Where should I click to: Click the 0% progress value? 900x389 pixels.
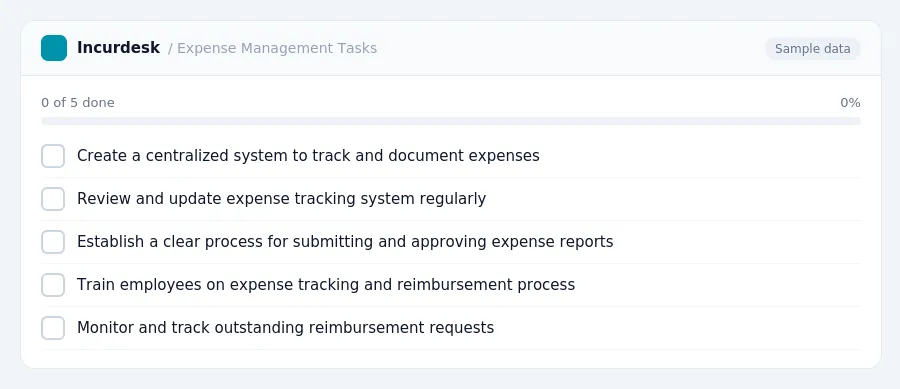[x=850, y=103]
